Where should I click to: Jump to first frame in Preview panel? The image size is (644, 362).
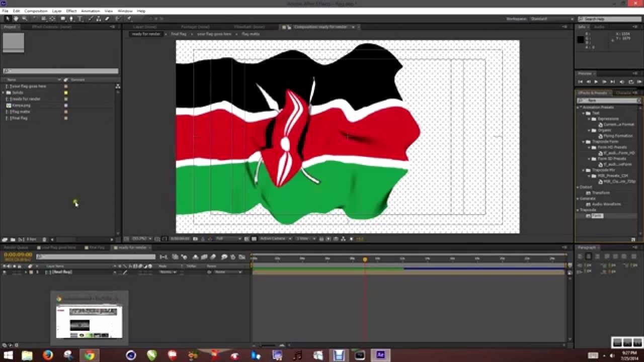click(580, 81)
